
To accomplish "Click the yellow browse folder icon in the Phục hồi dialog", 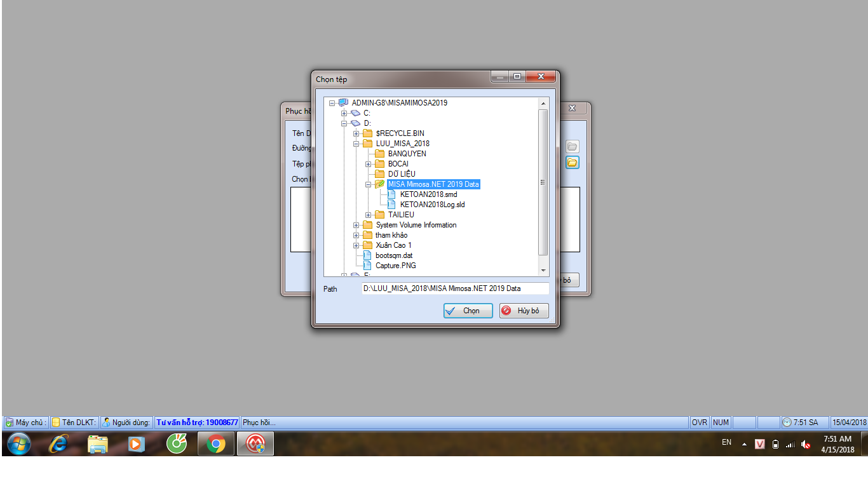I will [x=572, y=163].
